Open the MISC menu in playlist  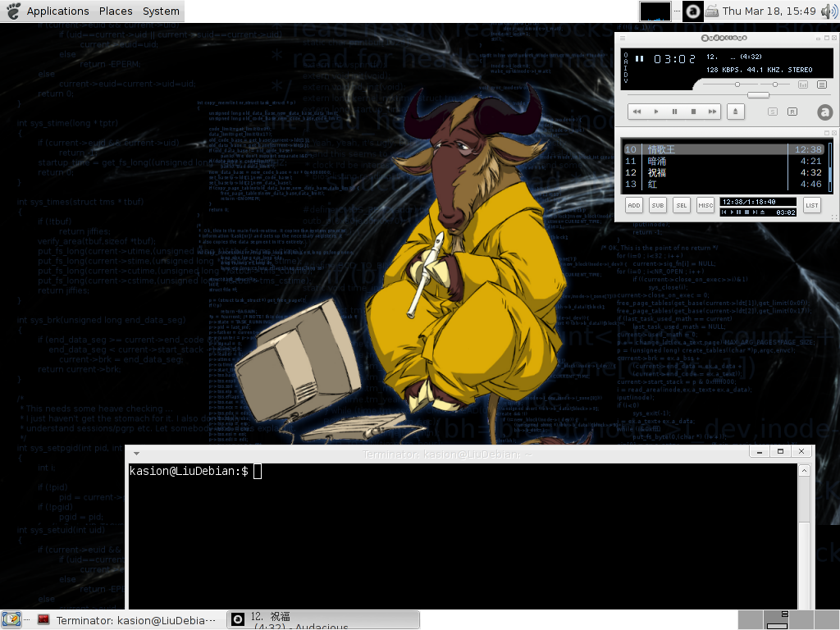coord(705,205)
